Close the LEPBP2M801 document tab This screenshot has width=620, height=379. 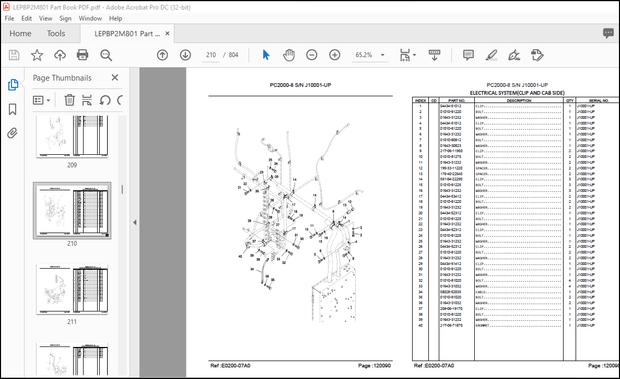pyautogui.click(x=167, y=34)
